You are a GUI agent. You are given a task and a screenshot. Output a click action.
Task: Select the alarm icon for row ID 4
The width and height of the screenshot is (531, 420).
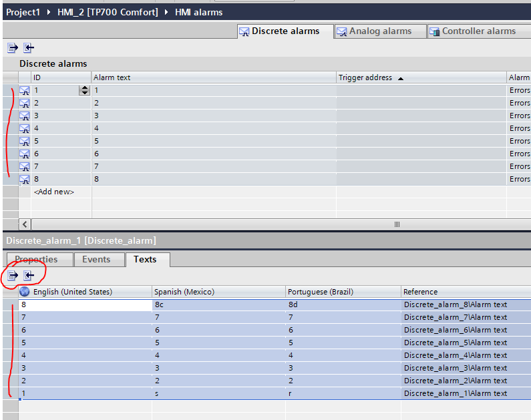pyautogui.click(x=25, y=128)
